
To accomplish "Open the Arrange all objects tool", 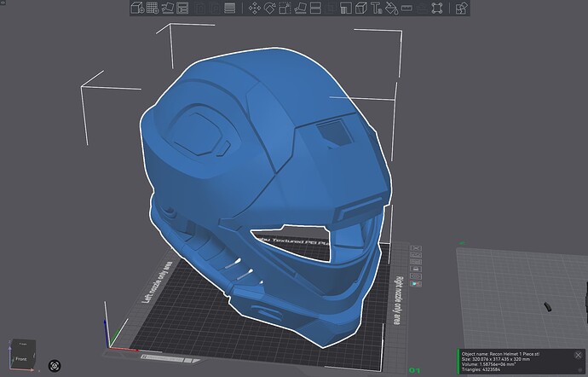I will tap(182, 8).
